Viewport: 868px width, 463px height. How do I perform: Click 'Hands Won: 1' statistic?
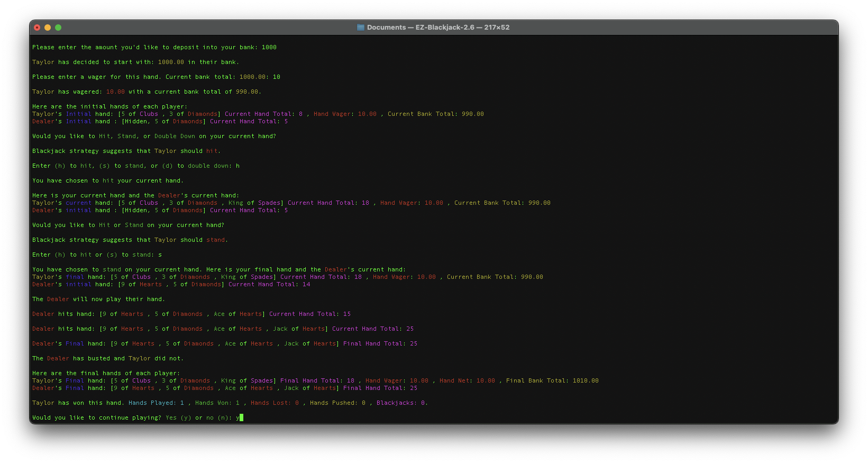click(x=217, y=403)
